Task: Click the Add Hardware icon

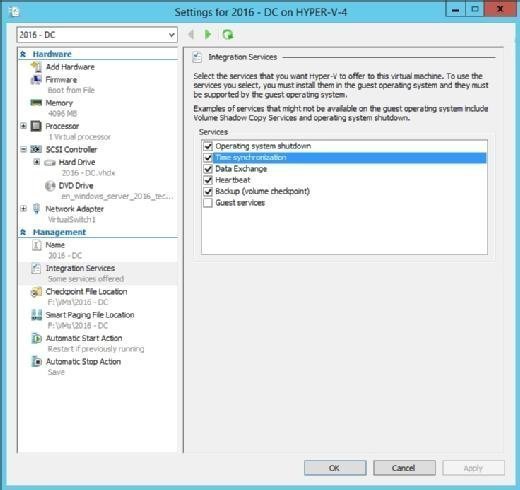Action: pyautogui.click(x=36, y=67)
